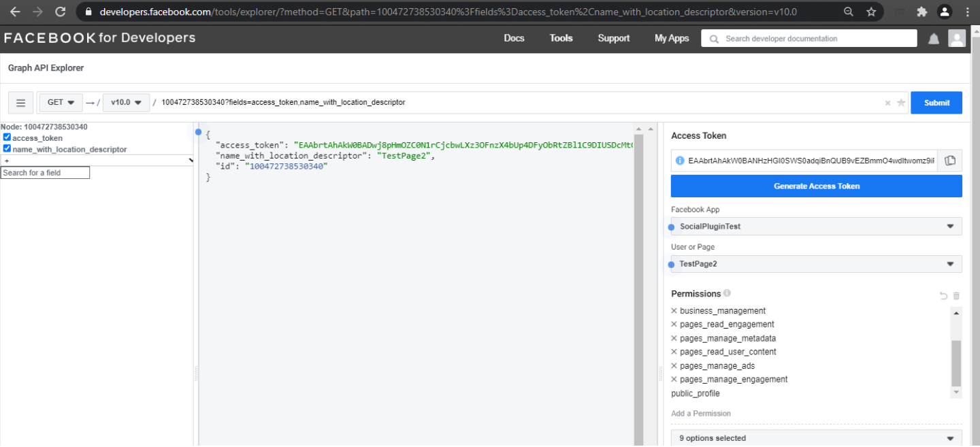This screenshot has width=980, height=447.
Task: Open the Docs menu
Action: tap(514, 38)
